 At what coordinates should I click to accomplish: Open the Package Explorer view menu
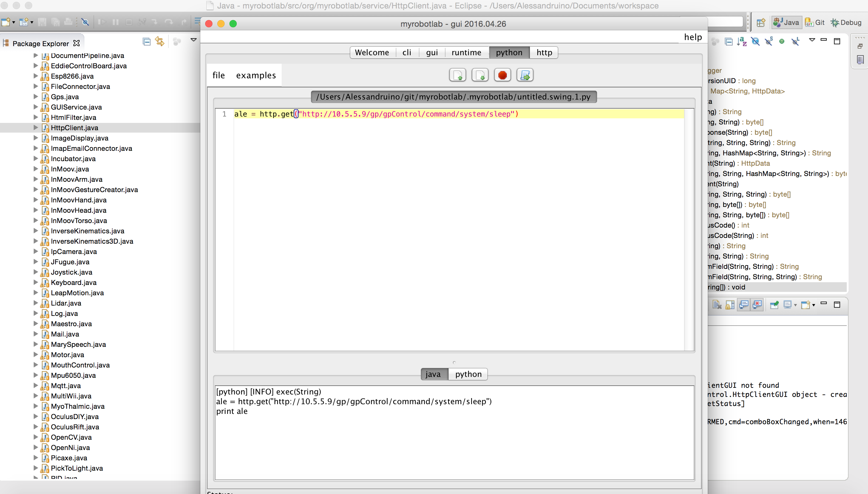(194, 40)
